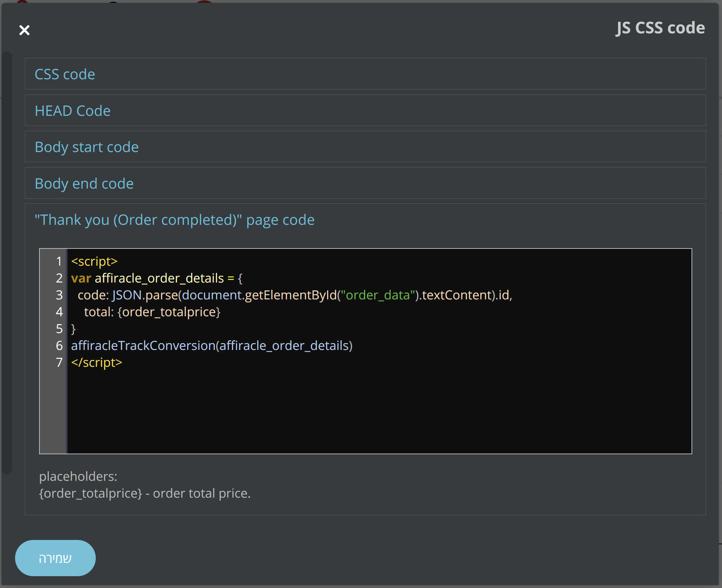Expand the CSS code section
Screen dimensions: 722x588
[65, 74]
